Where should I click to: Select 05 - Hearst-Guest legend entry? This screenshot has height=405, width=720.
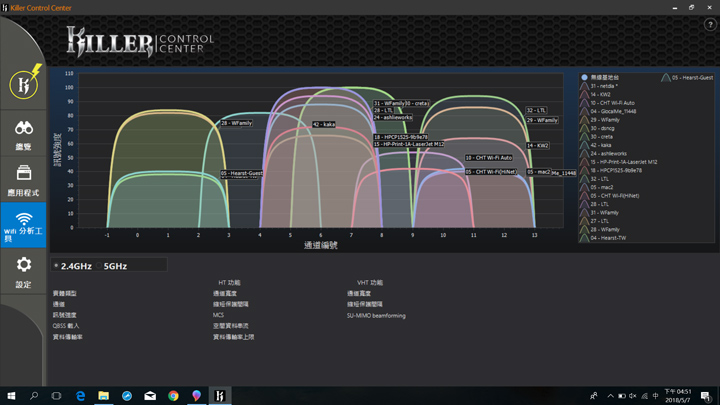(x=687, y=78)
